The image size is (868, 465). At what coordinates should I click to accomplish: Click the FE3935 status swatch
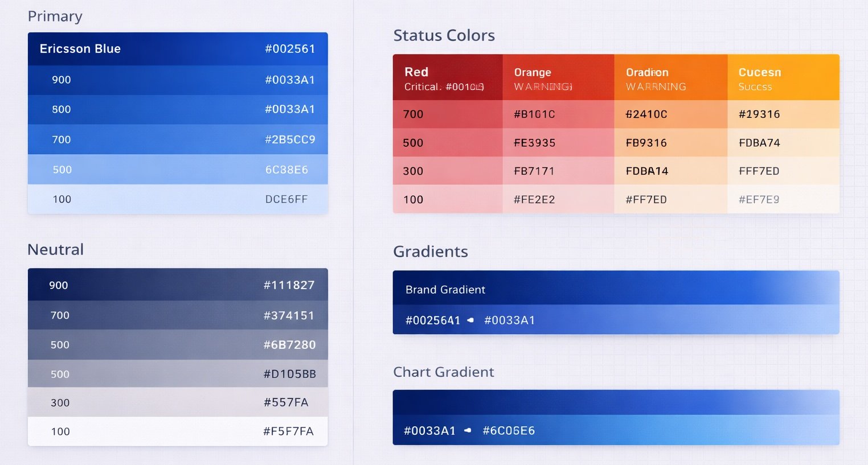[559, 143]
